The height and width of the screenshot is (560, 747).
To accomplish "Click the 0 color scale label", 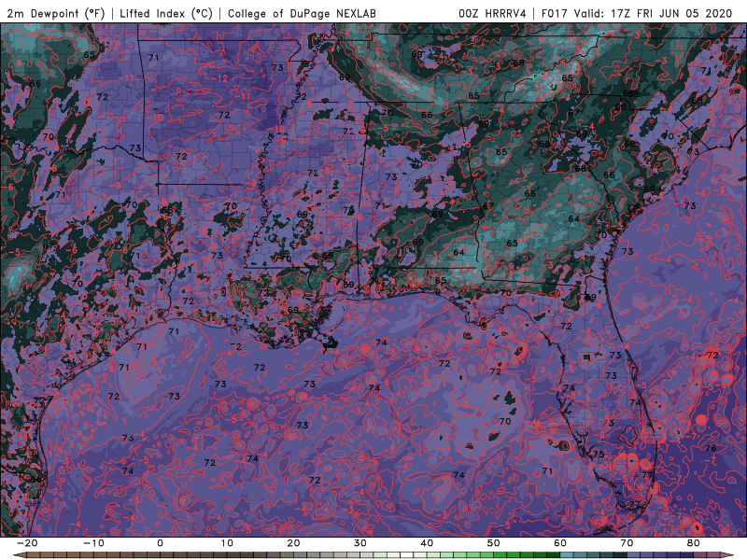I will tap(160, 543).
